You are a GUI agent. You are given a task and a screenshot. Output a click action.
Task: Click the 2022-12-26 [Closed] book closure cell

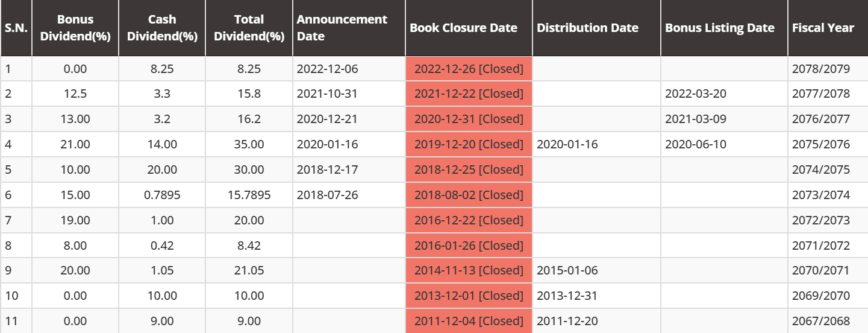(469, 69)
